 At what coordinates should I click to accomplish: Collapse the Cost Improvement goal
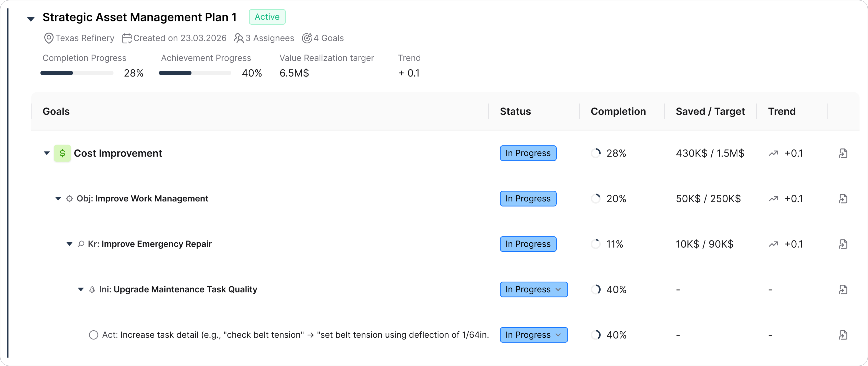47,153
